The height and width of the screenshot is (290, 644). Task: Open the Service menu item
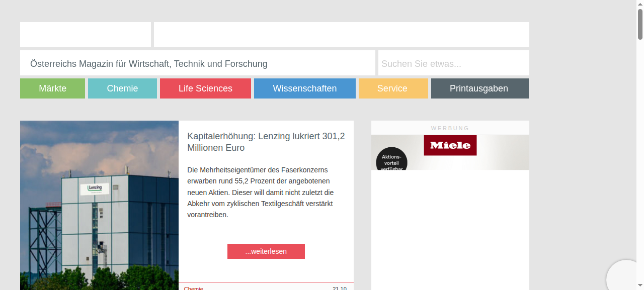coord(392,88)
